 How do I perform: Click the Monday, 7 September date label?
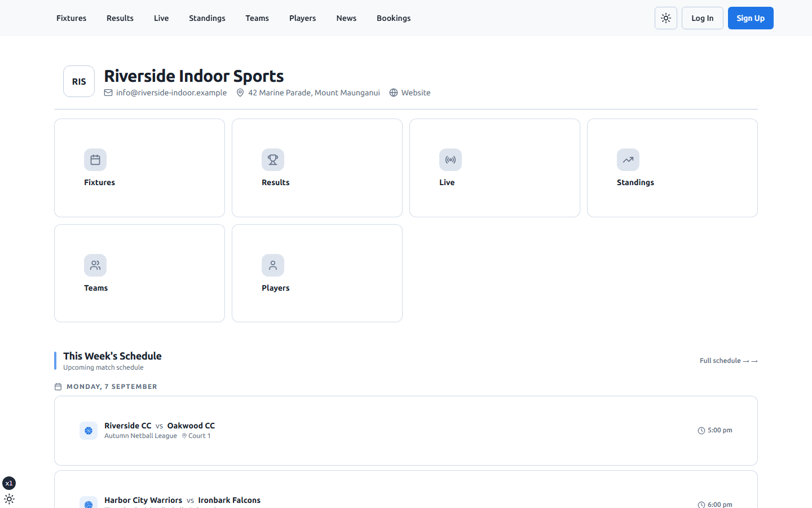112,387
